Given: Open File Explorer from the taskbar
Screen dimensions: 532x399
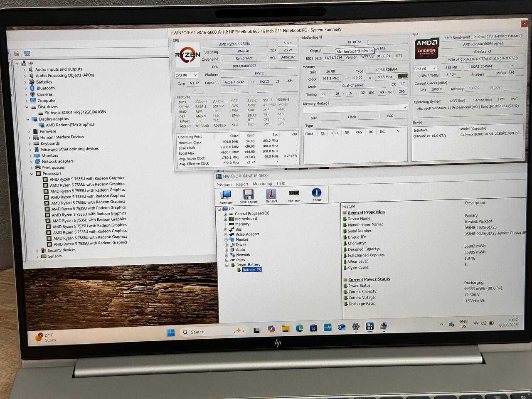Looking at the screenshot, I should tap(285, 329).
